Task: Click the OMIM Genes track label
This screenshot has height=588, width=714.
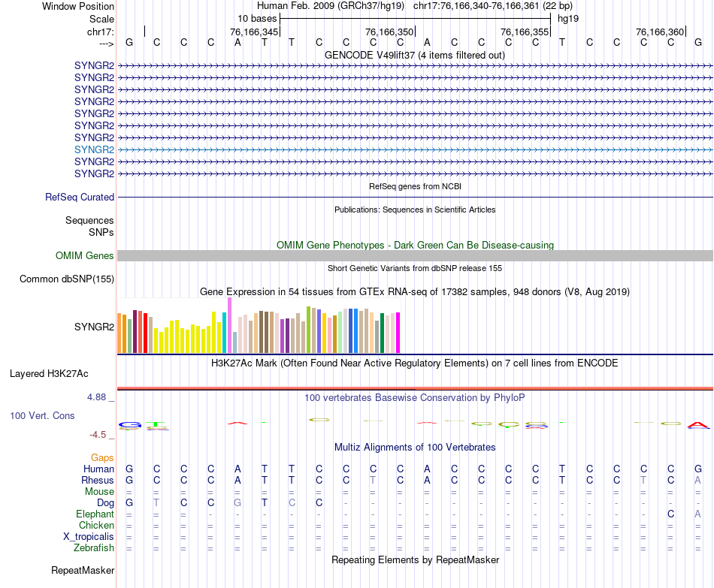Action: pos(85,256)
